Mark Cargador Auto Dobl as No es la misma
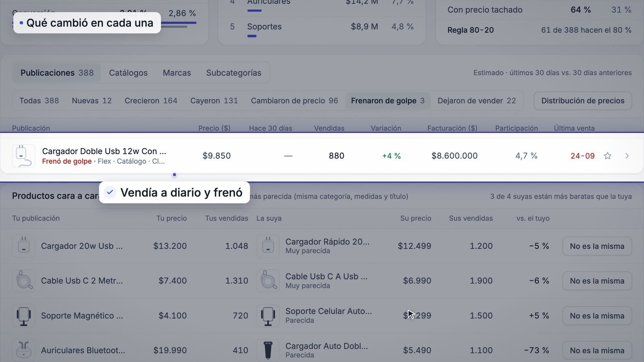 click(x=597, y=350)
